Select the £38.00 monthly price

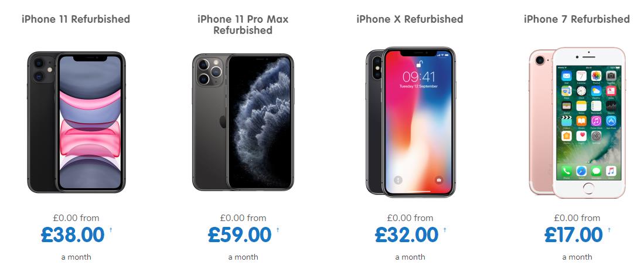(73, 235)
